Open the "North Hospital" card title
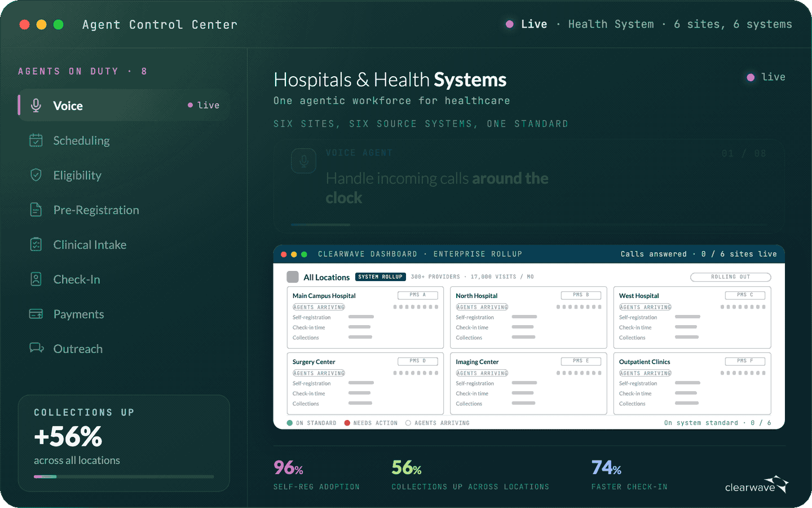This screenshot has width=812, height=508. tap(476, 296)
